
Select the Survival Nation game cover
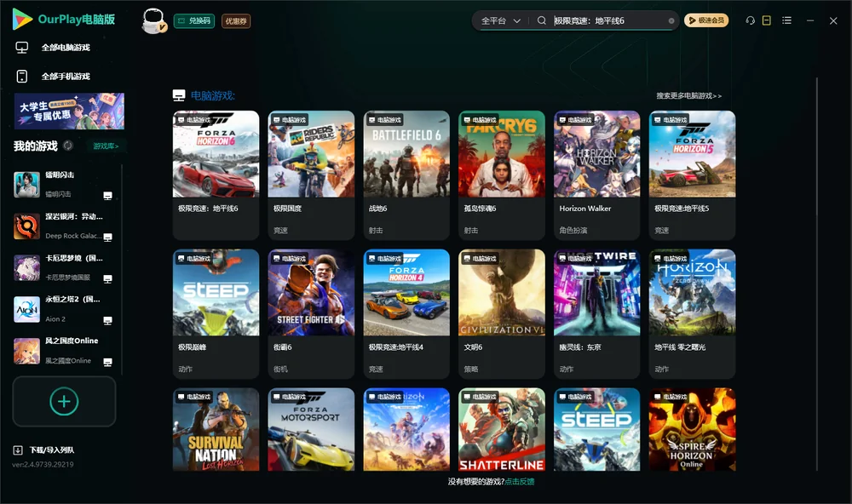tap(216, 429)
